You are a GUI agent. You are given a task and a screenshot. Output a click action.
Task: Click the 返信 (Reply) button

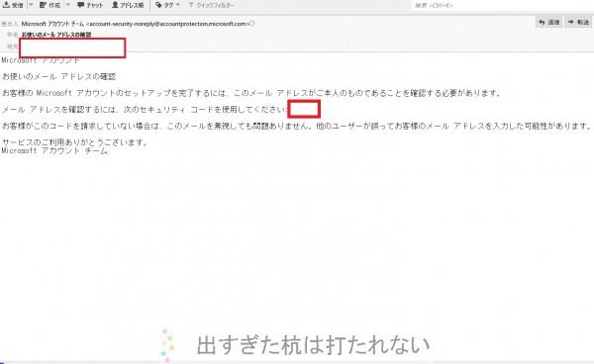[549, 22]
